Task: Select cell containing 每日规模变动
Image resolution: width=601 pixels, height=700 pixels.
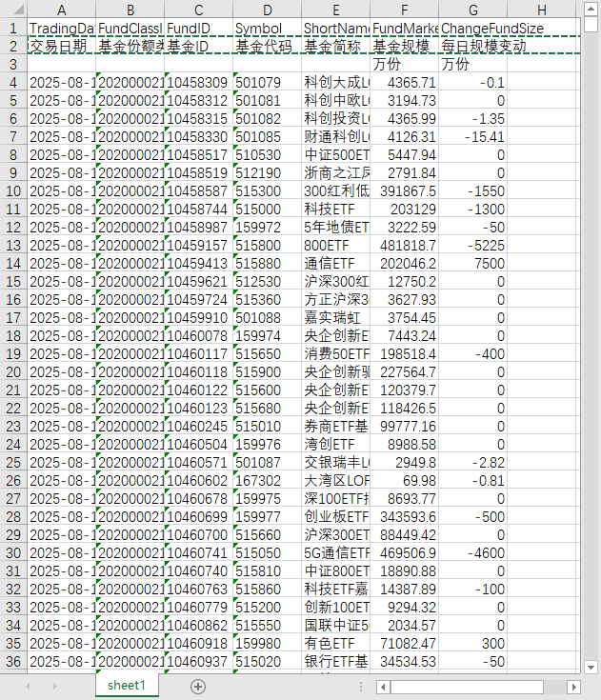Action: pos(472,46)
